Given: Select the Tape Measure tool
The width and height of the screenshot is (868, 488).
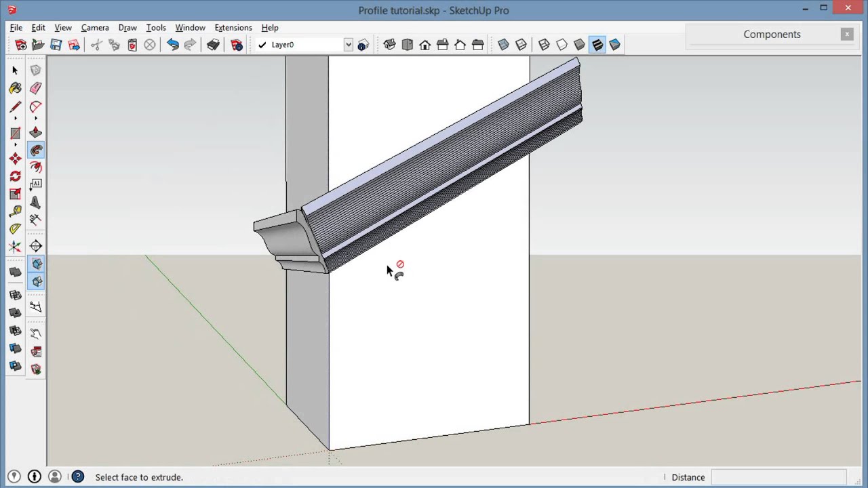Looking at the screenshot, I should coord(15,211).
